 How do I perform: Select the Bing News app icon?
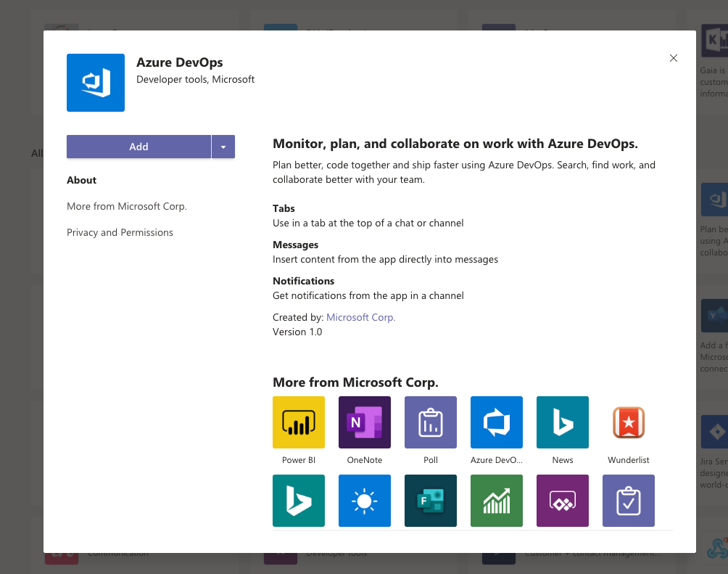(x=562, y=422)
